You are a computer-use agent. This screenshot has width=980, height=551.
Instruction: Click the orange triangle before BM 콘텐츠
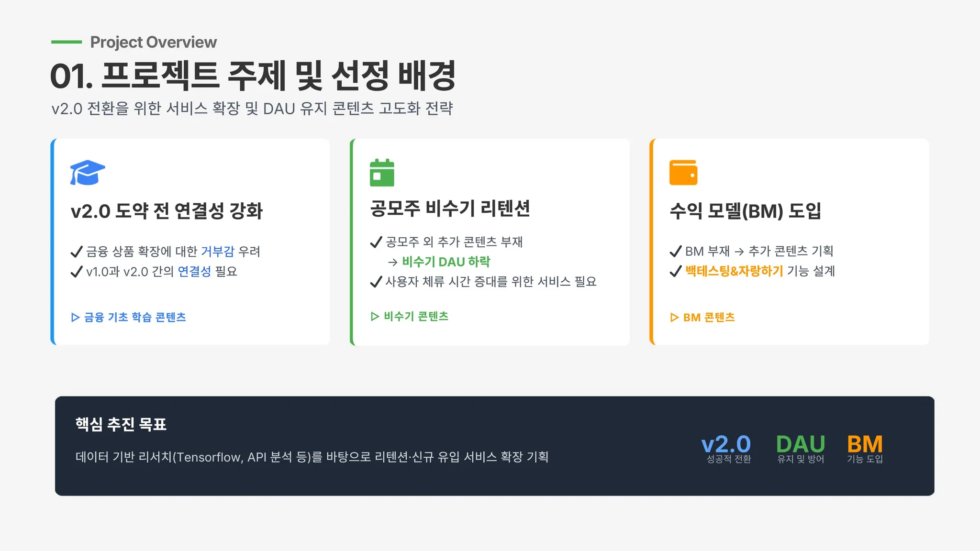674,318
